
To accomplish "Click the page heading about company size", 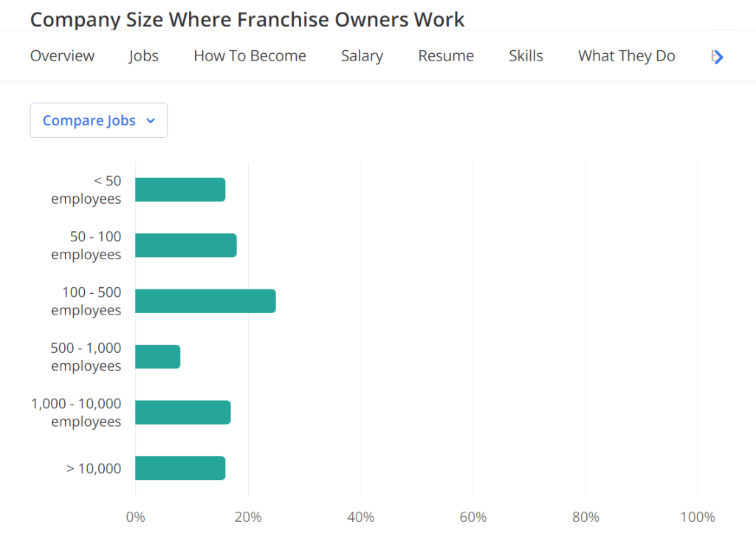I will 247,19.
